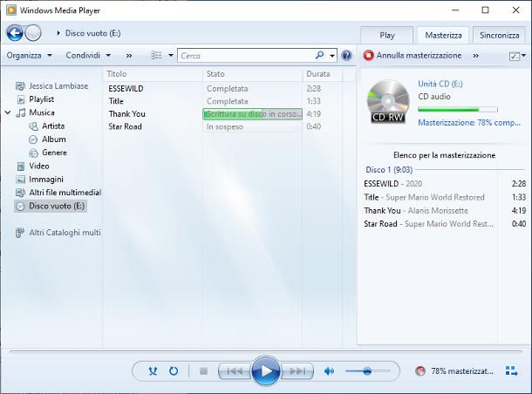Open the Condividi dropdown menu

[x=88, y=55]
